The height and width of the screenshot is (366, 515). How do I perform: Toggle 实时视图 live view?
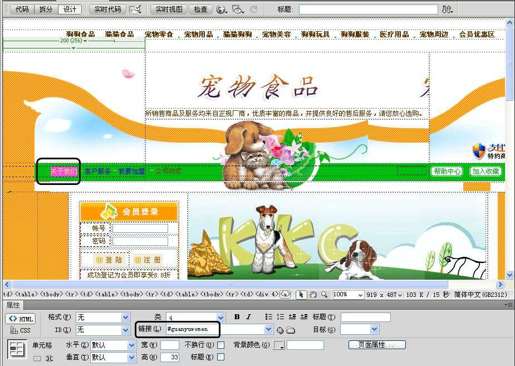pyautogui.click(x=169, y=9)
